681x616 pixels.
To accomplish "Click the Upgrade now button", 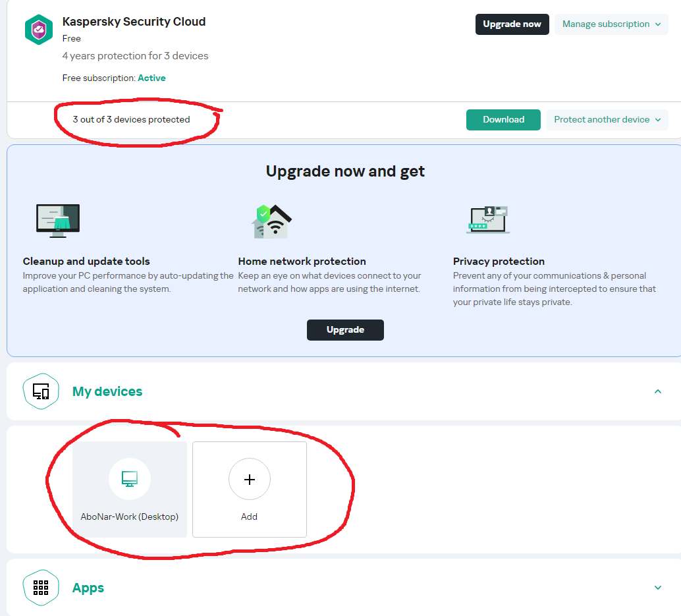I will point(512,24).
